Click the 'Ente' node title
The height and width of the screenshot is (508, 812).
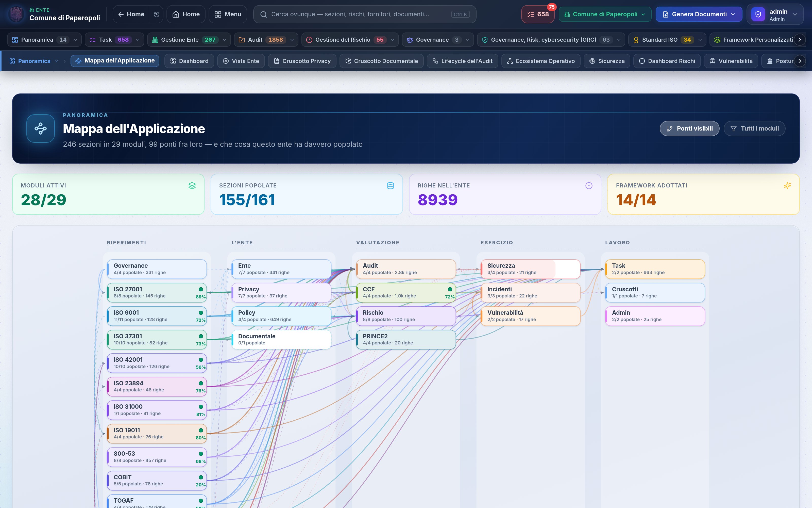point(244,265)
